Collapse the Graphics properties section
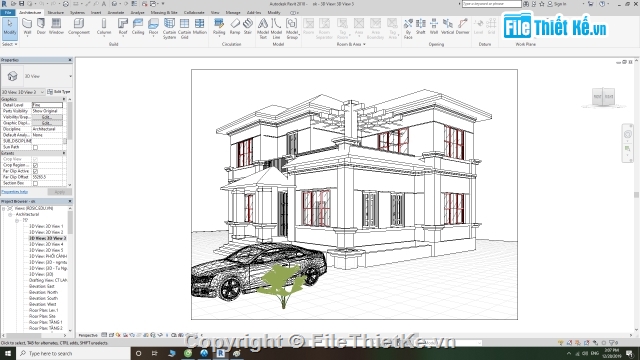The width and height of the screenshot is (640, 360). coord(64,99)
